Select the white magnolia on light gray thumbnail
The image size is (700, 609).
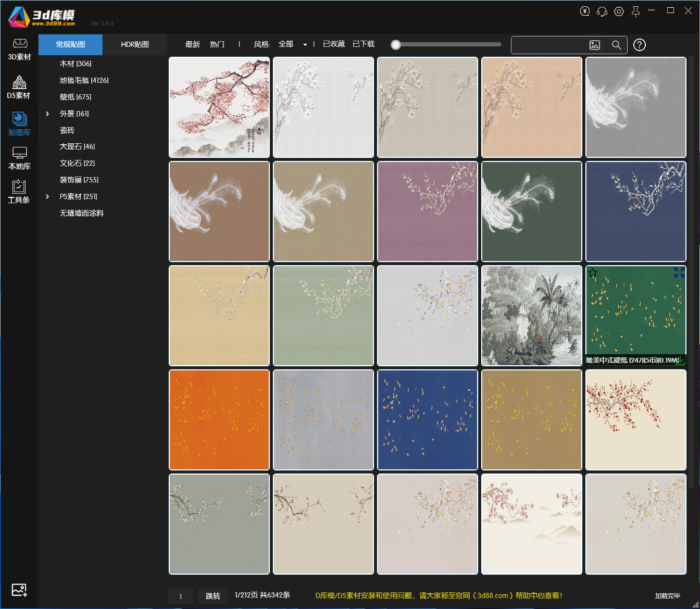(323, 107)
